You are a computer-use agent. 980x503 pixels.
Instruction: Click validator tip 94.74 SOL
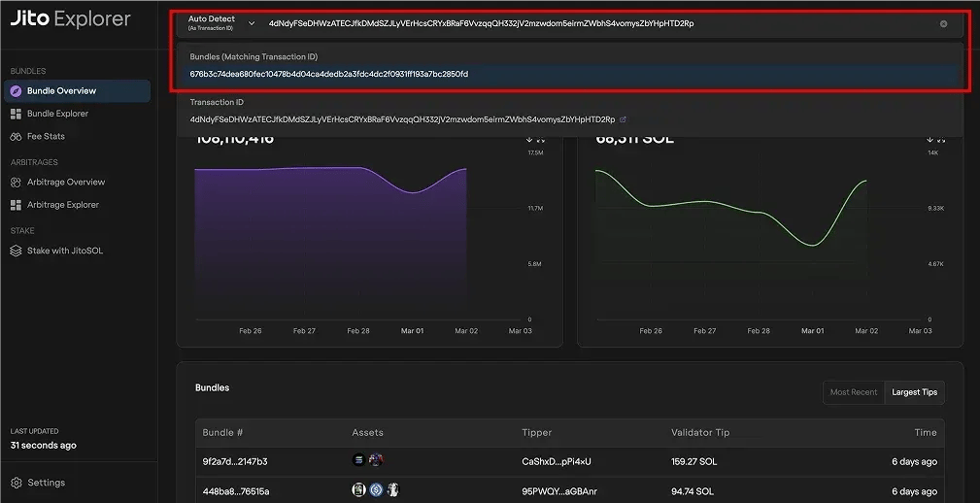point(692,491)
